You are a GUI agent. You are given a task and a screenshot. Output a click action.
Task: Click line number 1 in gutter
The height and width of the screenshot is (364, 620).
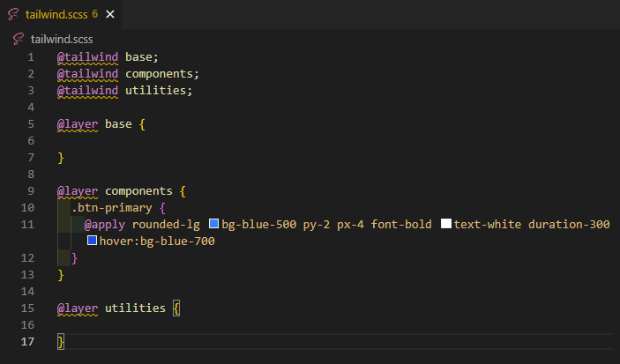pos(31,57)
